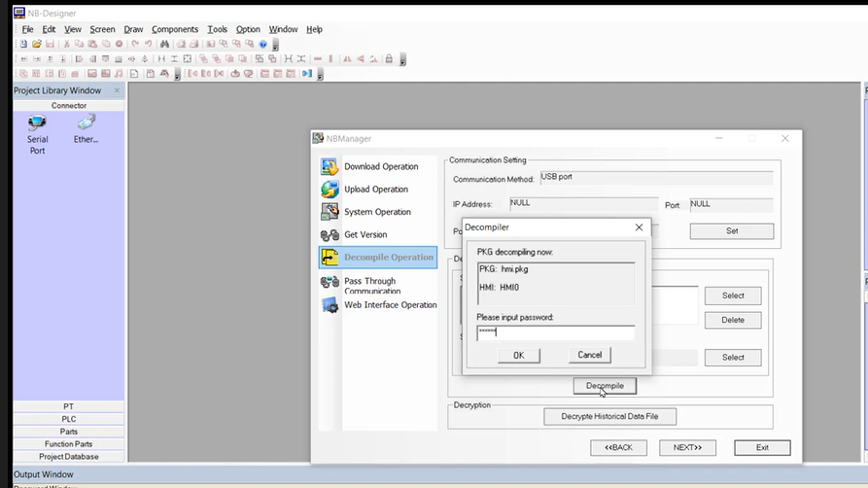Choose the Pass Through Communication icon
Screen dimensions: 868x488
(330, 282)
